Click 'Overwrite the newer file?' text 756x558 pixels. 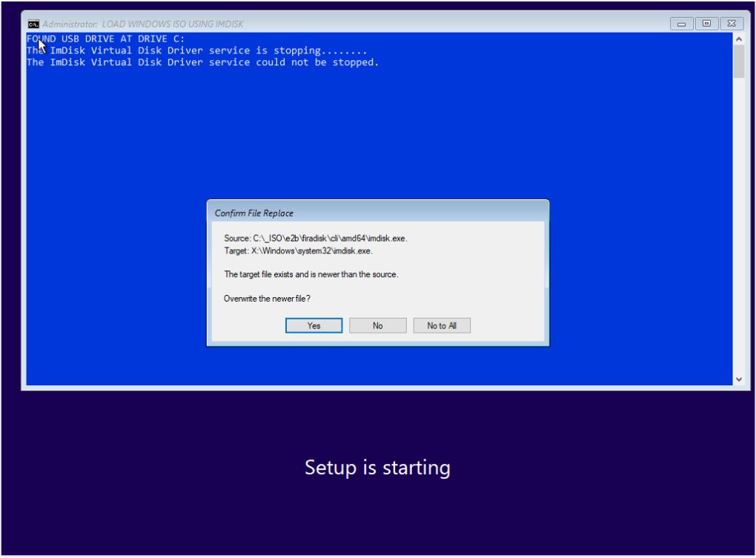tap(267, 299)
